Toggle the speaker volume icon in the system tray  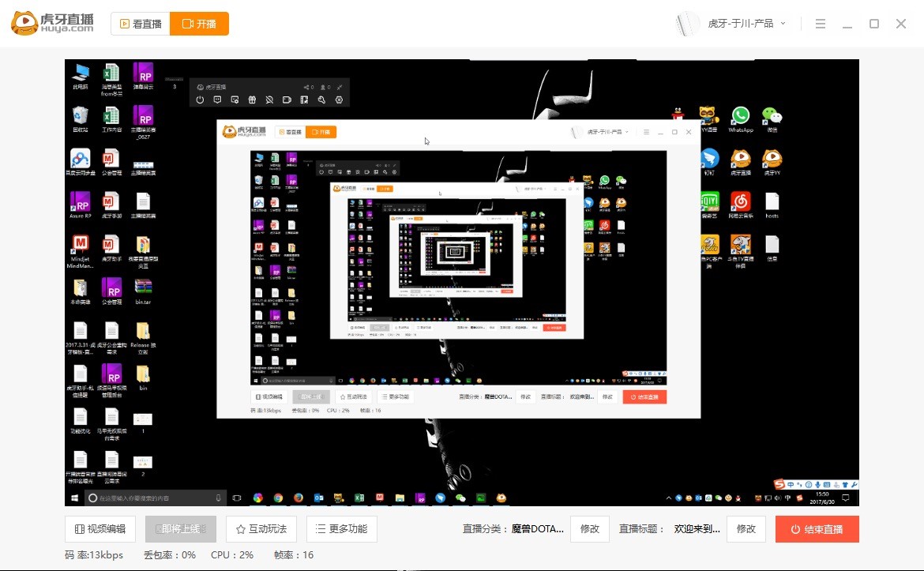[x=778, y=498]
